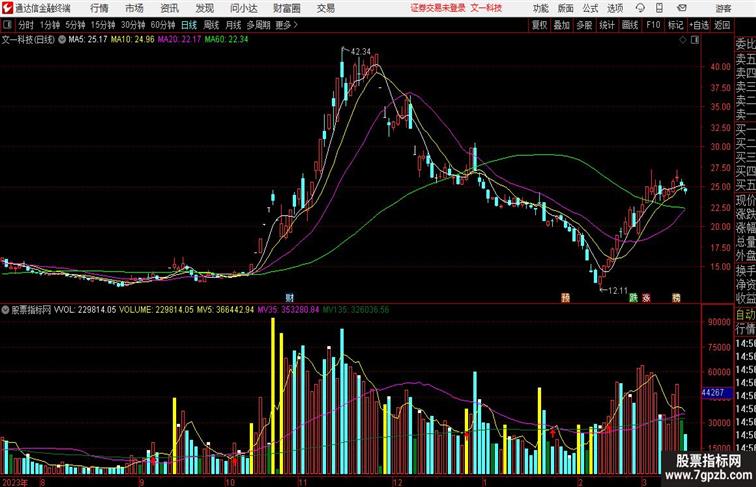Expand the 更多 period options
756x487 pixels.
pyautogui.click(x=286, y=25)
